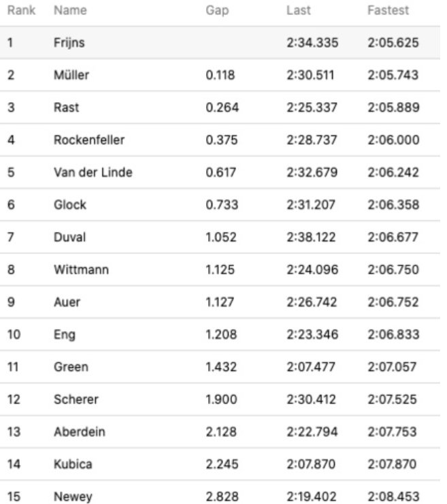
Task: Select Duval's gap value 1.052
Action: click(221, 237)
